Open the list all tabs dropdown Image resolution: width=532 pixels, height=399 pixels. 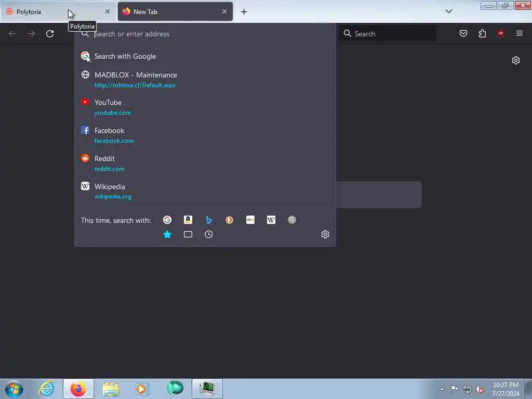[448, 11]
